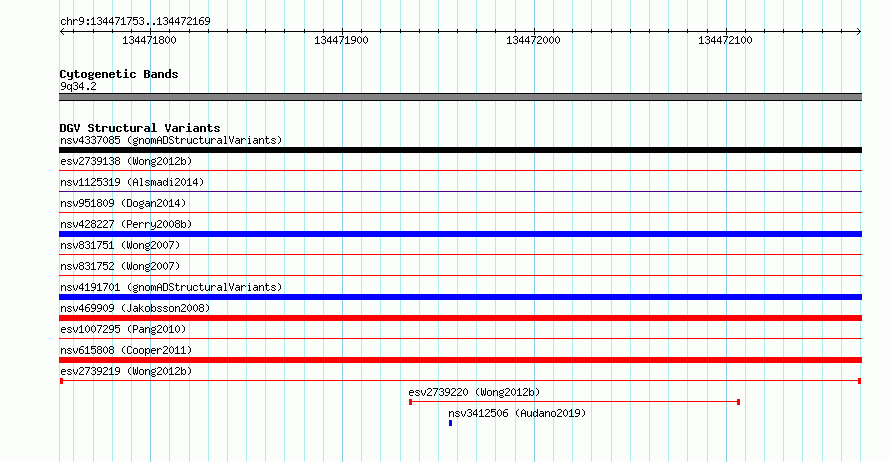Click the right arrow of the ruler

[859, 32]
